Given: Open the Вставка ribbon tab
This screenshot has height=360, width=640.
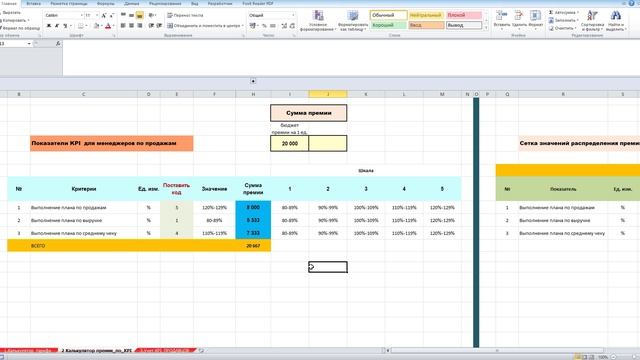Looking at the screenshot, I should (33, 3).
